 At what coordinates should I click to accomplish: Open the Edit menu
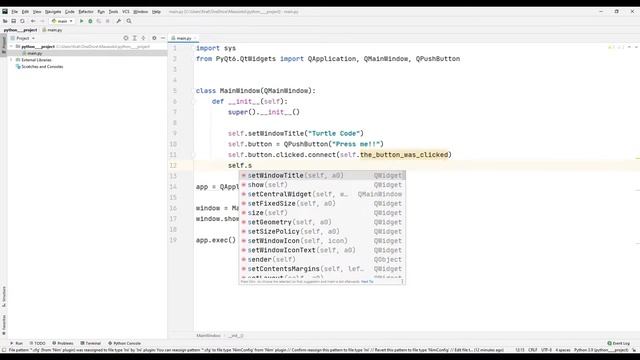pyautogui.click(x=25, y=12)
